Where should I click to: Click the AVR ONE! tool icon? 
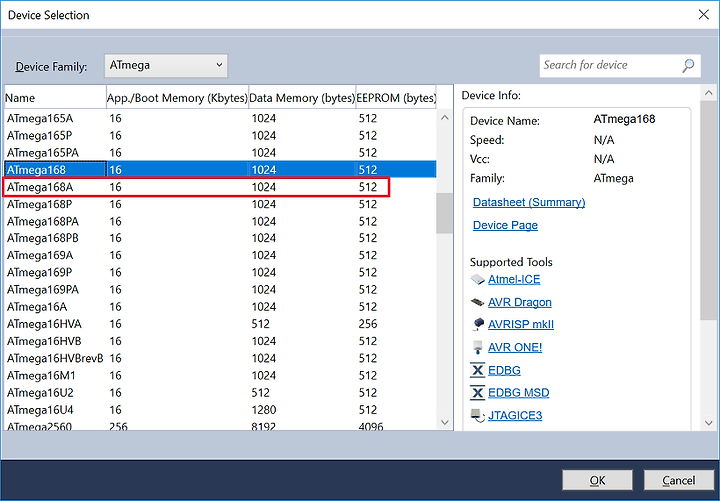click(478, 347)
